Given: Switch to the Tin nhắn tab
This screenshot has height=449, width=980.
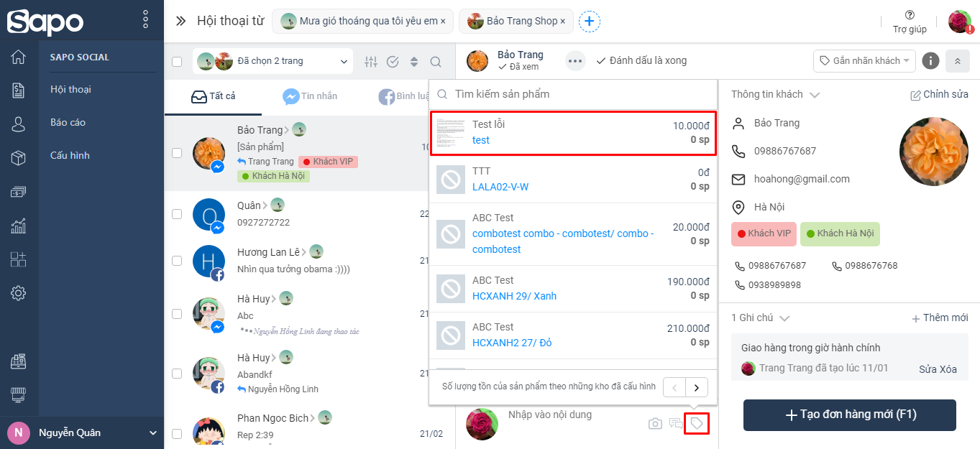Looking at the screenshot, I should coord(310,96).
